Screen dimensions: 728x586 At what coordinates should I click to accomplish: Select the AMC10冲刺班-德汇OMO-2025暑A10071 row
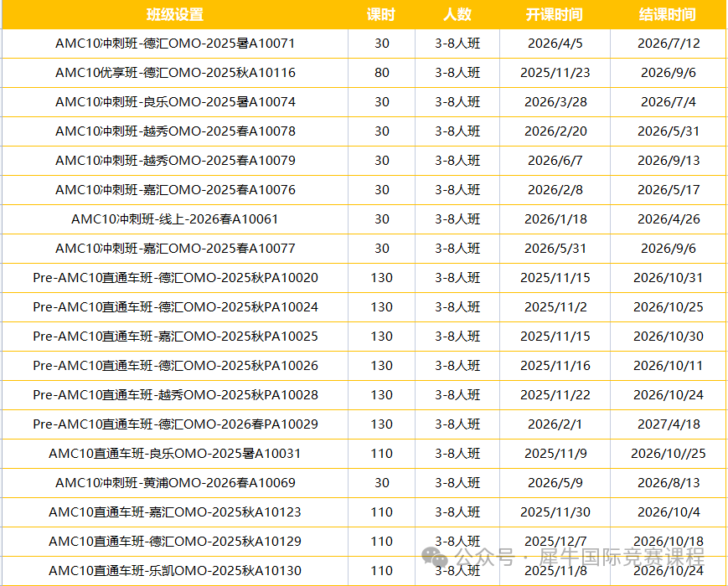click(x=173, y=44)
